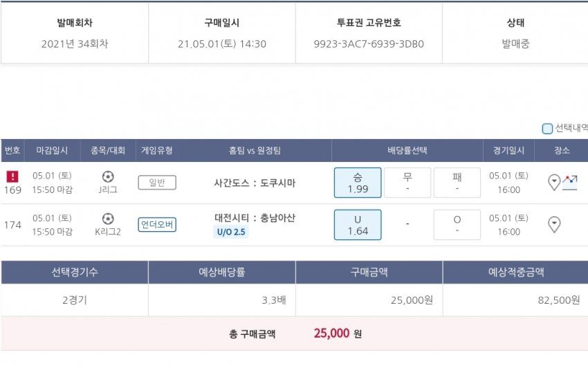Image resolution: width=588 pixels, height=375 pixels.
Task: Open the venue pin for 대전시티 match
Action: click(x=554, y=225)
